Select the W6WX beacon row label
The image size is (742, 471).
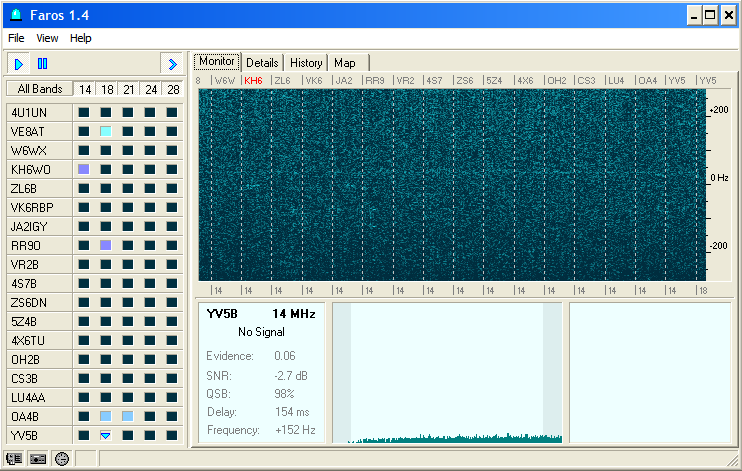click(40, 151)
